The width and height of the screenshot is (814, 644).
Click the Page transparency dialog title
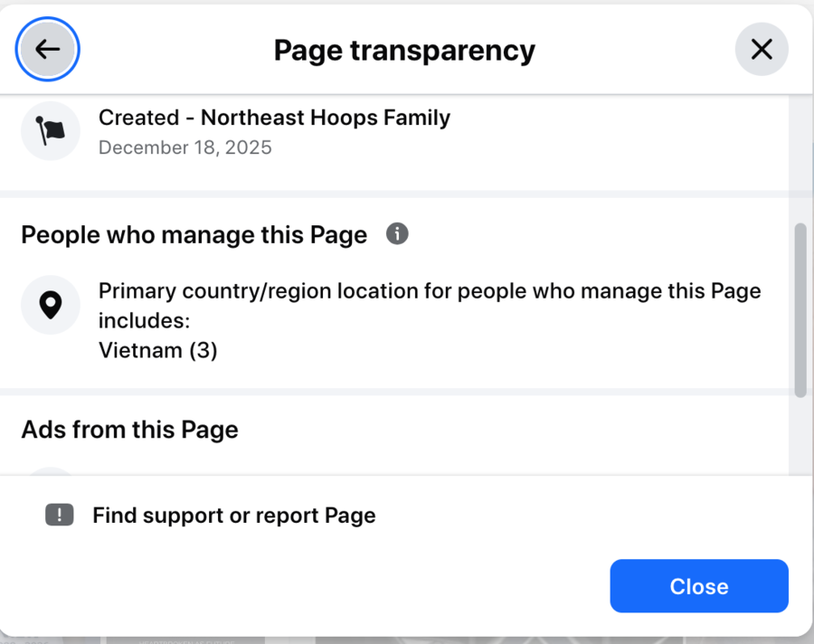(x=404, y=50)
